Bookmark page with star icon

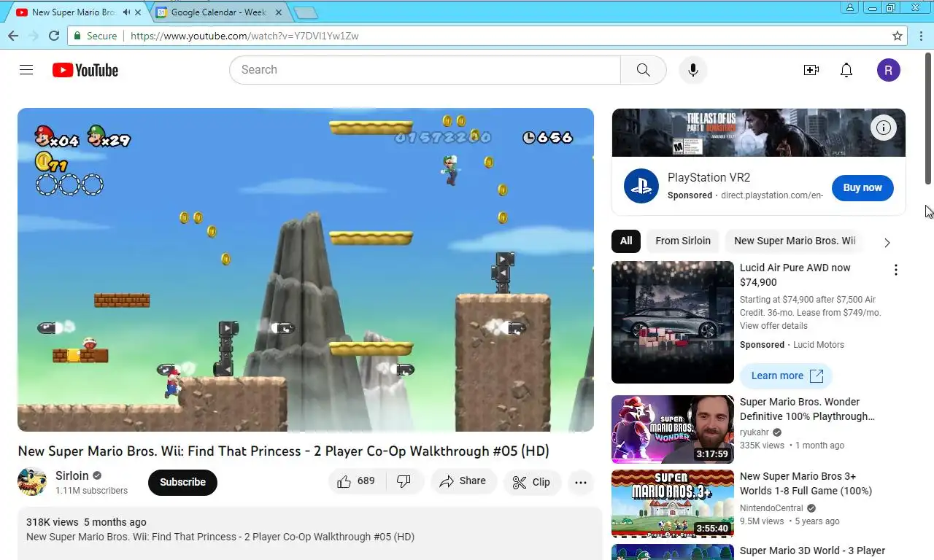pos(898,36)
